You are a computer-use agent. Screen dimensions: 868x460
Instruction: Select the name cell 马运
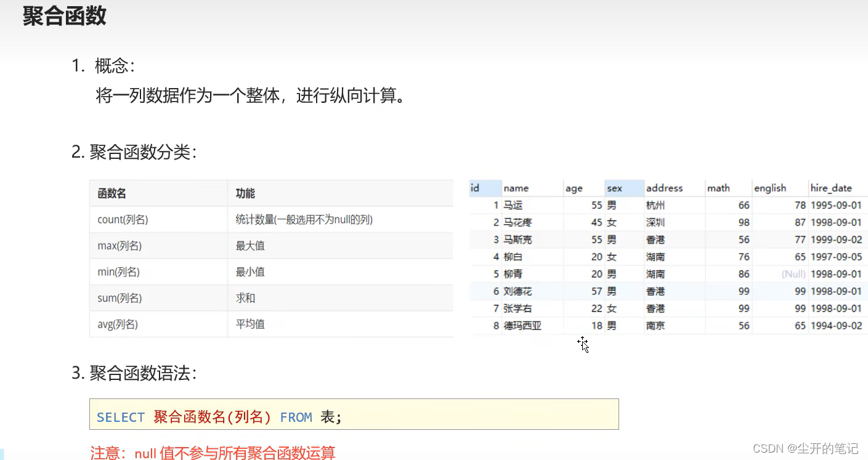coord(513,205)
